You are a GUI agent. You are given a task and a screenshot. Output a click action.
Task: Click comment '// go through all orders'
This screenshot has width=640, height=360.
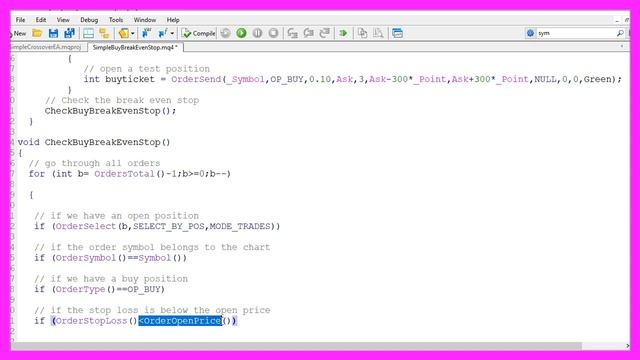pos(94,163)
